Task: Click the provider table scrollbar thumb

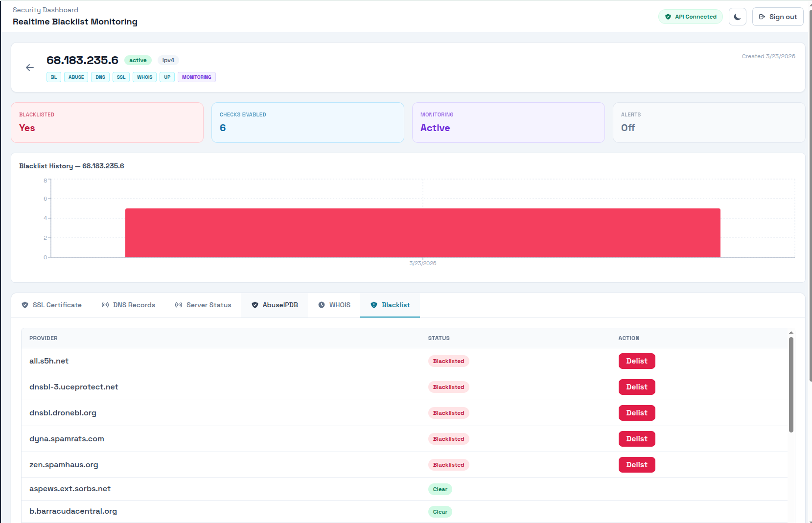Action: pyautogui.click(x=791, y=385)
